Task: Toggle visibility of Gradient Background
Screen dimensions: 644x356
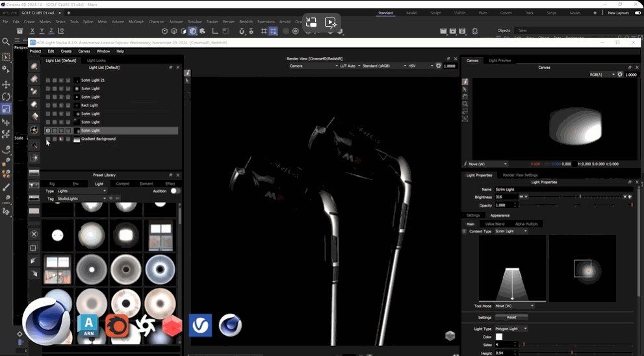Action: tap(48, 139)
